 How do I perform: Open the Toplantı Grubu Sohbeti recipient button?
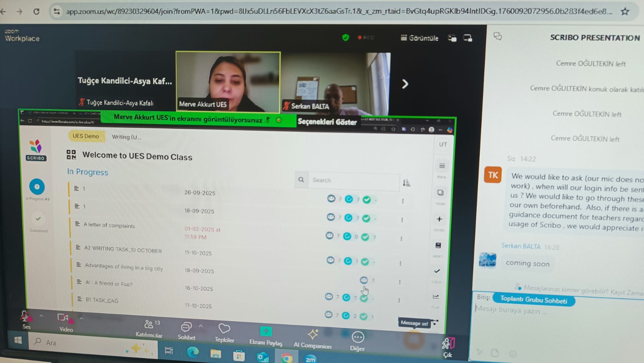pos(533,299)
